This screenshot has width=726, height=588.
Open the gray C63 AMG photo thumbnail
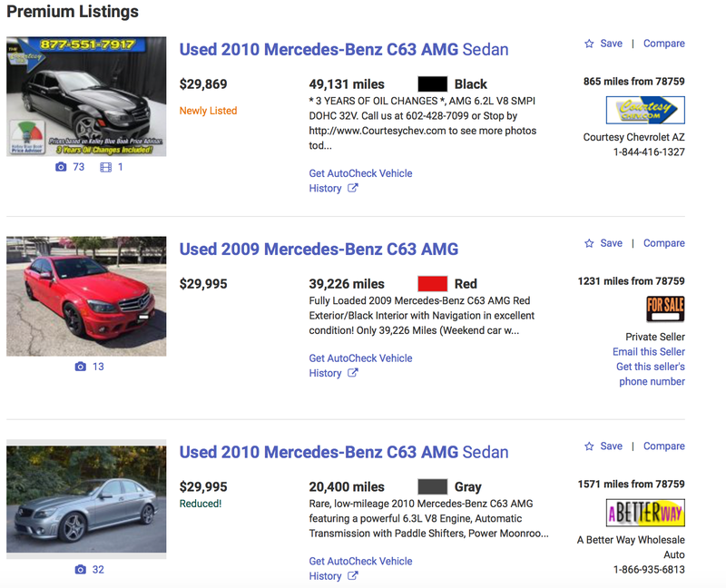click(86, 499)
